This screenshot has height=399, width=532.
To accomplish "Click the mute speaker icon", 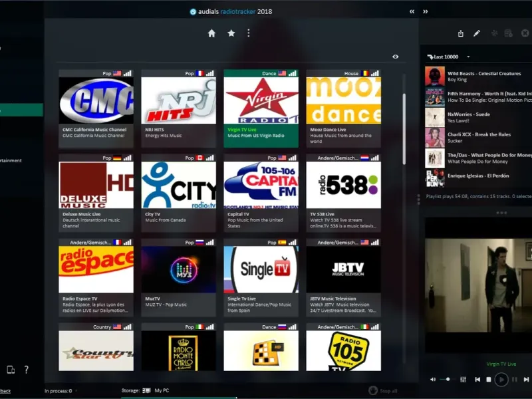I will (x=433, y=379).
